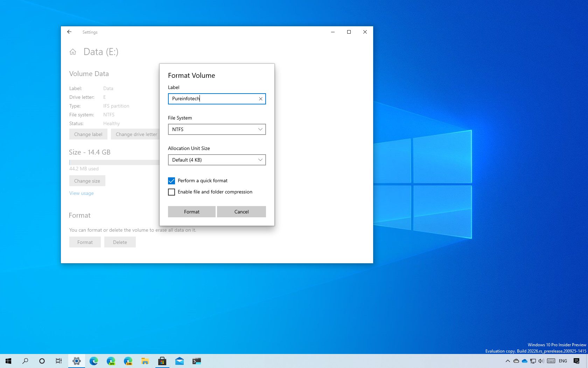Launch Microsoft Edge Dev from the taskbar
This screenshot has width=588, height=368.
pyautogui.click(x=111, y=361)
